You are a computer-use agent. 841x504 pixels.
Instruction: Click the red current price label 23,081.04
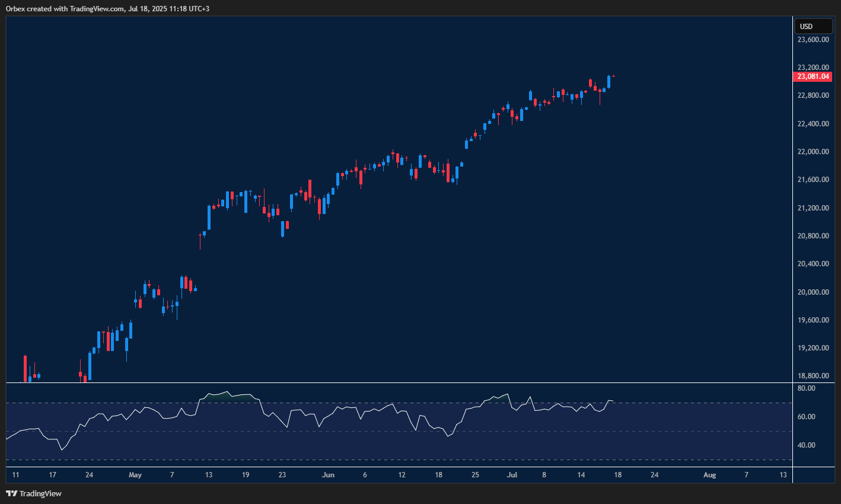click(812, 76)
